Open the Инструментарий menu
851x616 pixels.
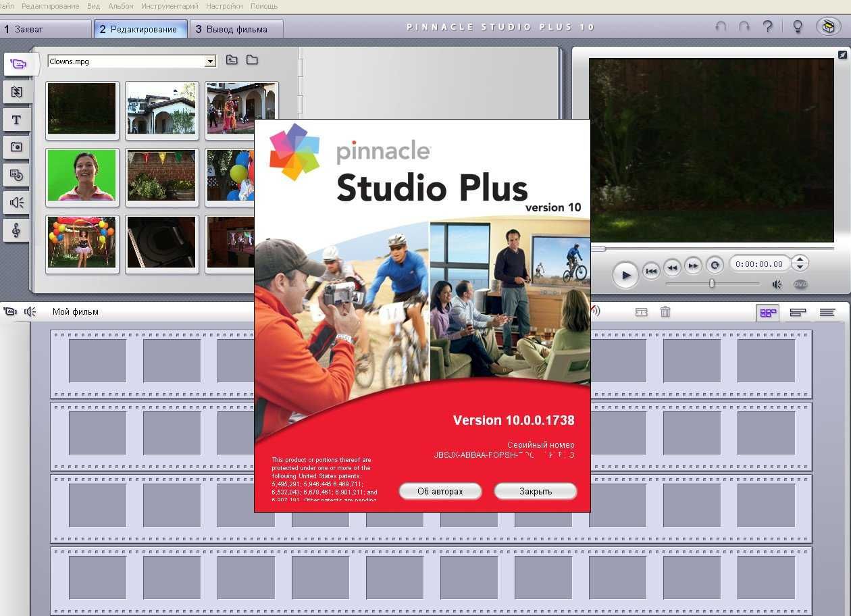click(x=170, y=6)
